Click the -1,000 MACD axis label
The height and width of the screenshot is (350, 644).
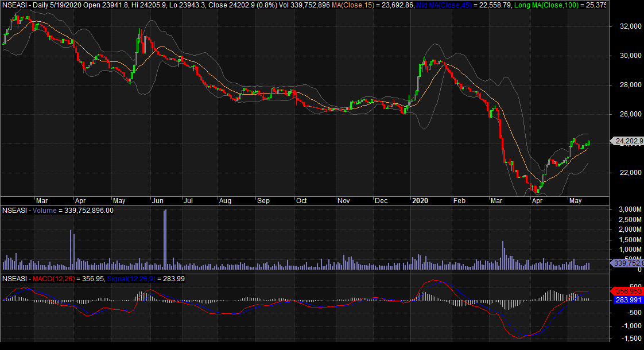[x=632, y=326]
